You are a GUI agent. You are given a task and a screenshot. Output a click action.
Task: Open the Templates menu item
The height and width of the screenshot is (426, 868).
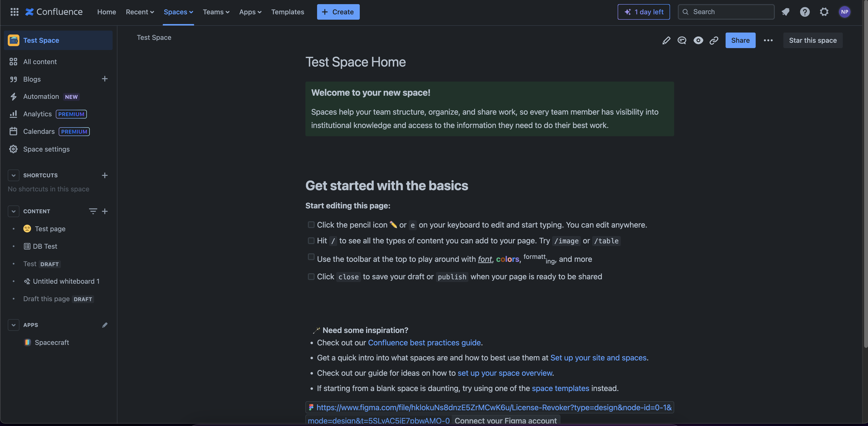click(287, 12)
